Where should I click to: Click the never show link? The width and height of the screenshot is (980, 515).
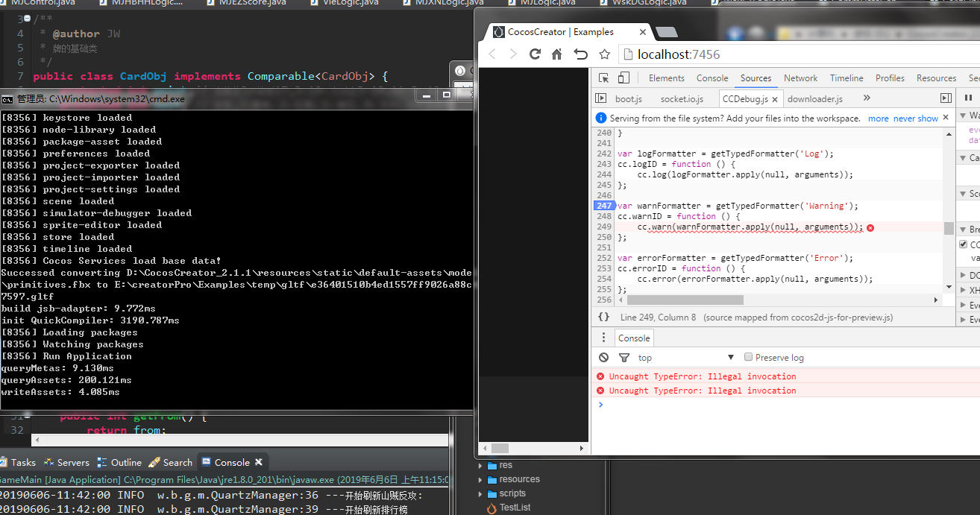click(x=915, y=119)
